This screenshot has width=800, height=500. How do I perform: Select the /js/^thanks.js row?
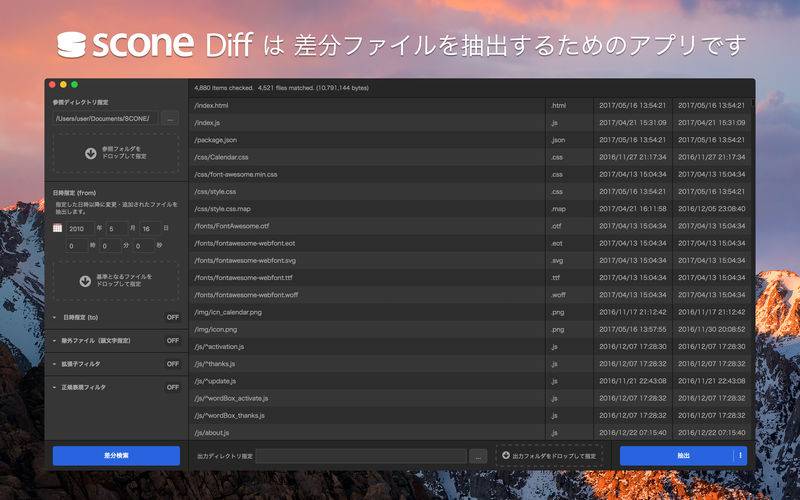click(x=471, y=364)
